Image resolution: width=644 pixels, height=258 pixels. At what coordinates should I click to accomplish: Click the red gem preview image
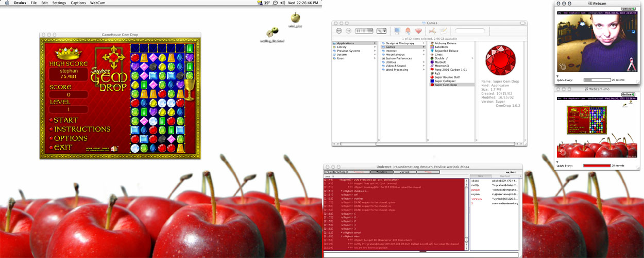pyautogui.click(x=501, y=59)
